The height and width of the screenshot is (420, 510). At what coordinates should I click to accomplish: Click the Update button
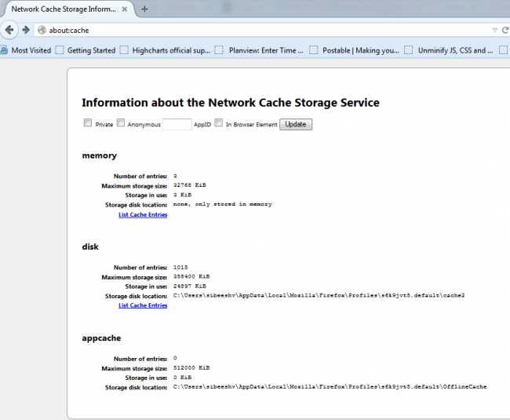pyautogui.click(x=296, y=124)
